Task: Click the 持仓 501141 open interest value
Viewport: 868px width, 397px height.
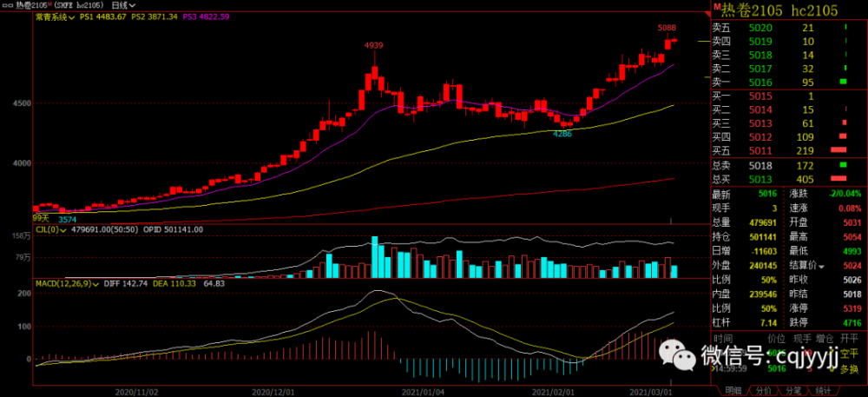Action: [x=763, y=237]
